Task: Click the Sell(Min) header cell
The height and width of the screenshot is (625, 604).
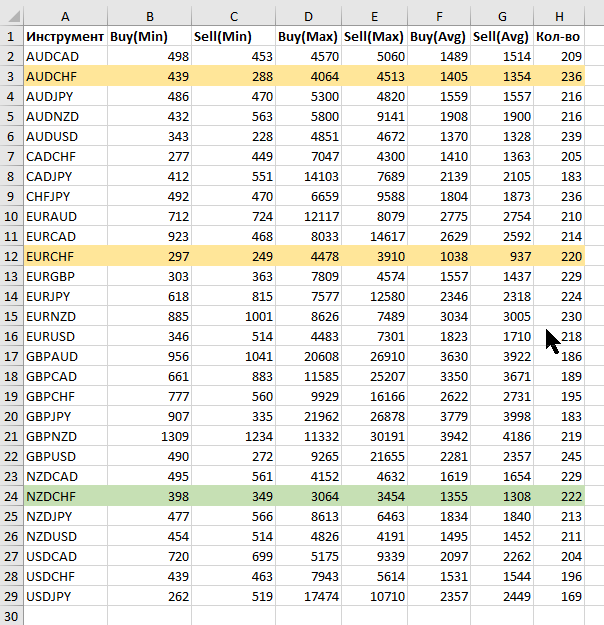Action: (234, 36)
